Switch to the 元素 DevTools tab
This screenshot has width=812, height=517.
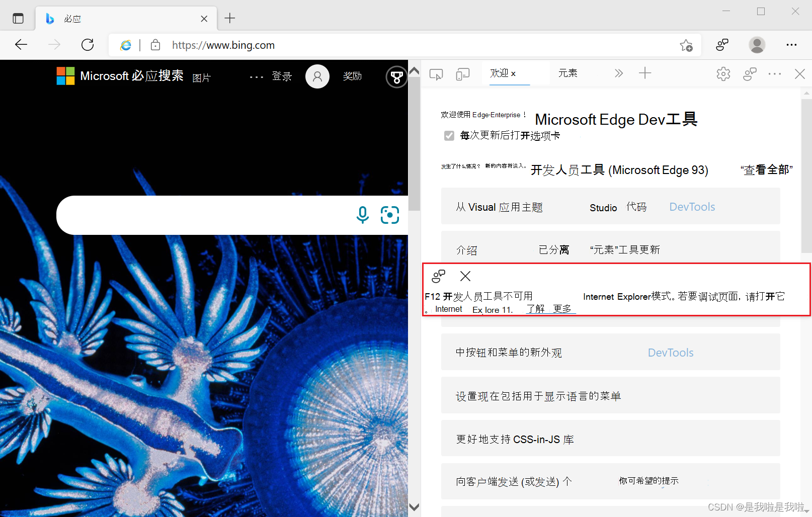click(x=568, y=73)
